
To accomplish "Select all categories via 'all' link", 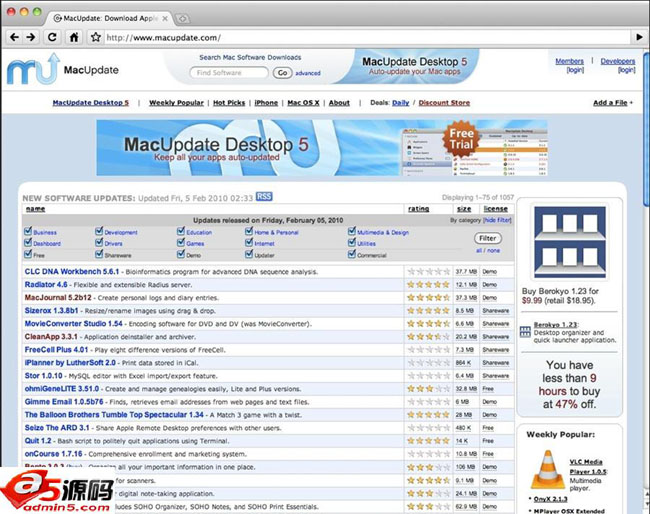I will click(479, 251).
